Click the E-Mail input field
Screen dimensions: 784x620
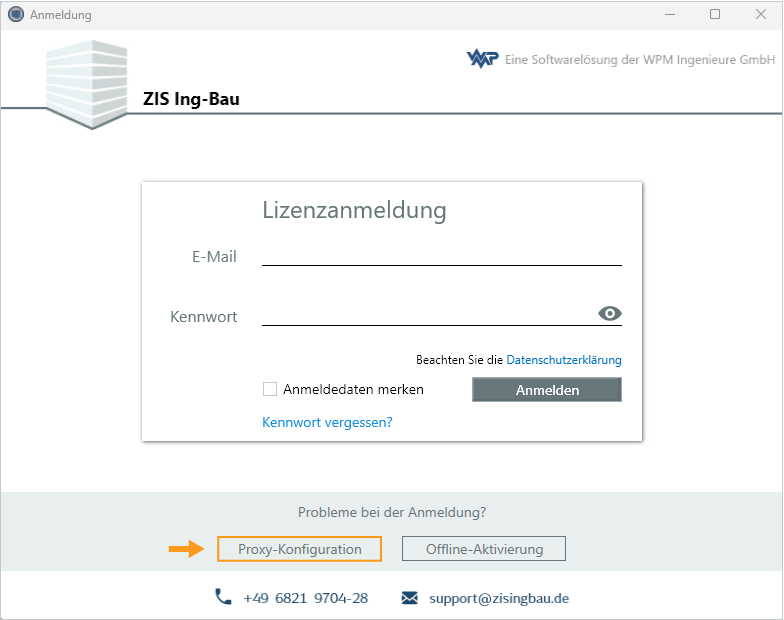point(442,256)
